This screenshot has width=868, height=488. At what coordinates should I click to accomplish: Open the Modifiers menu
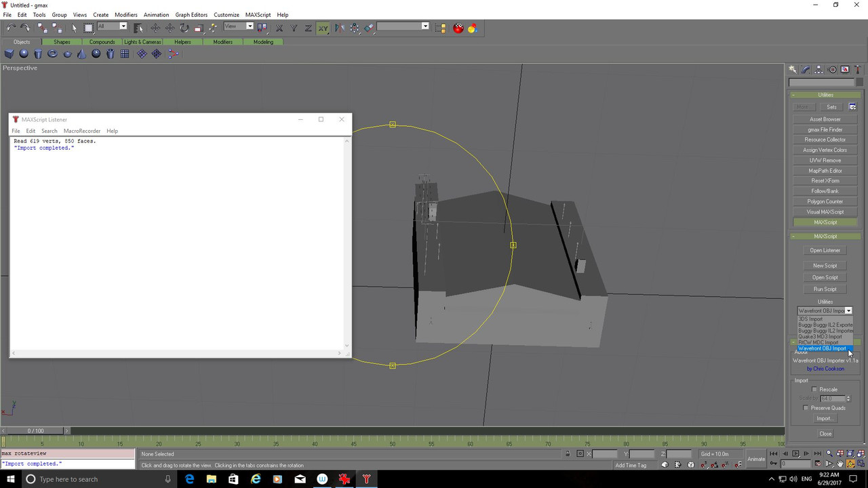tap(126, 15)
